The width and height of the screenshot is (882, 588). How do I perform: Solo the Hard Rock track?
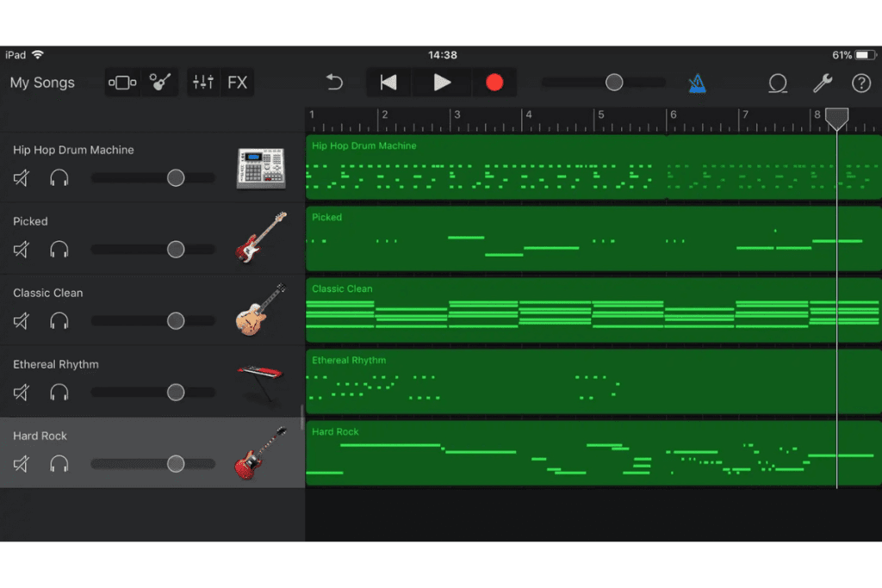coord(59,464)
